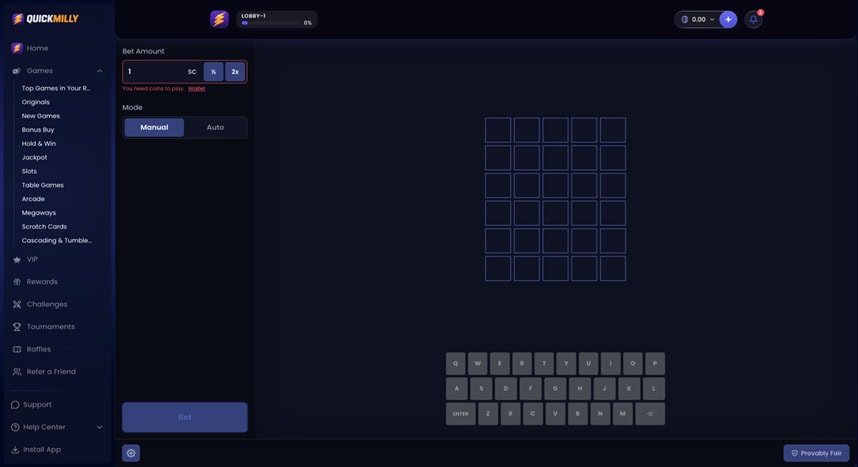Click the QuickMilly logo
The image size is (858, 467).
(x=46, y=19)
